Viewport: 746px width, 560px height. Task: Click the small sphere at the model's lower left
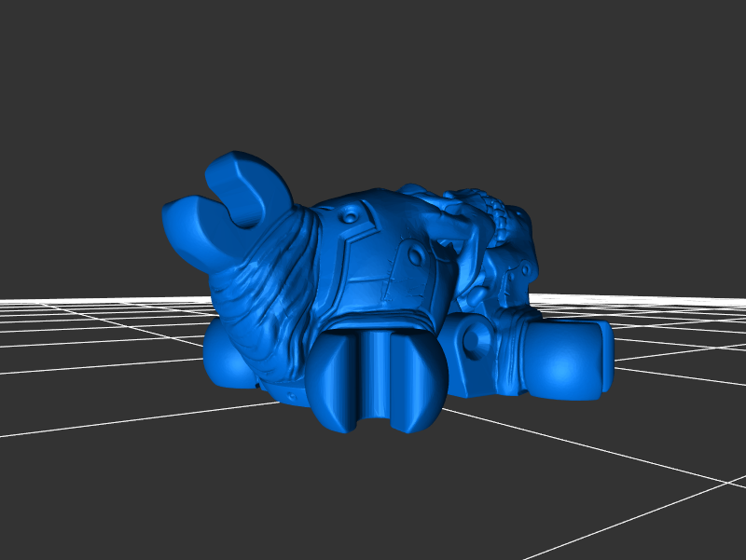[x=222, y=356]
